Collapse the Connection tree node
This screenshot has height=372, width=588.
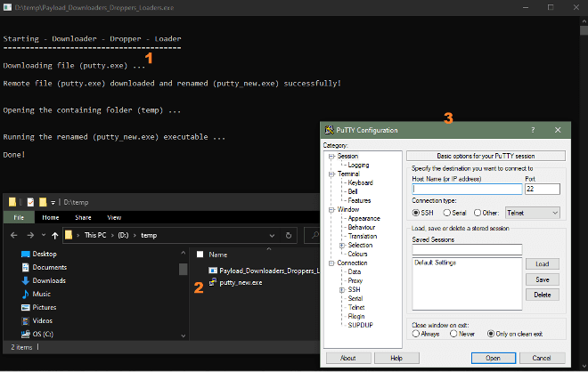331,263
